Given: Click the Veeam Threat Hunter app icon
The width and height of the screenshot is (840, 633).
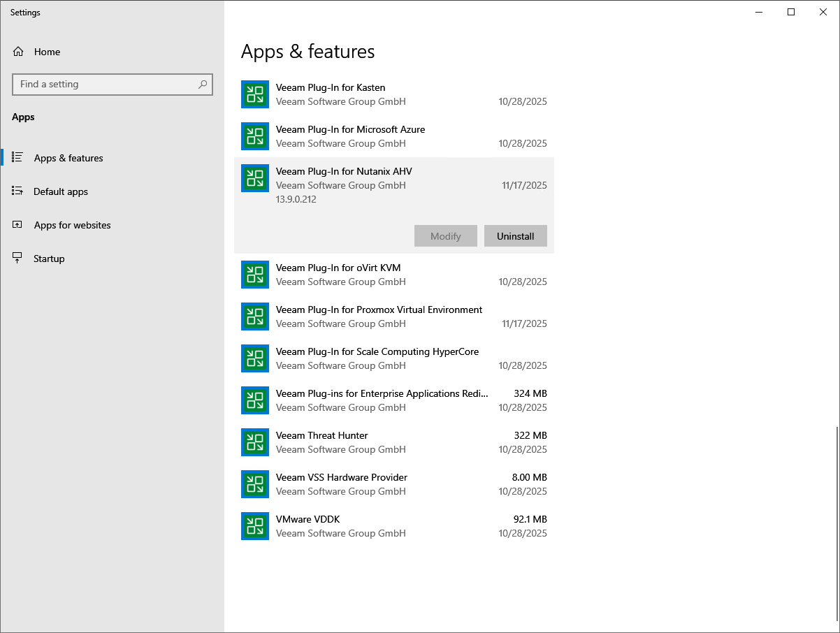Looking at the screenshot, I should (x=255, y=442).
